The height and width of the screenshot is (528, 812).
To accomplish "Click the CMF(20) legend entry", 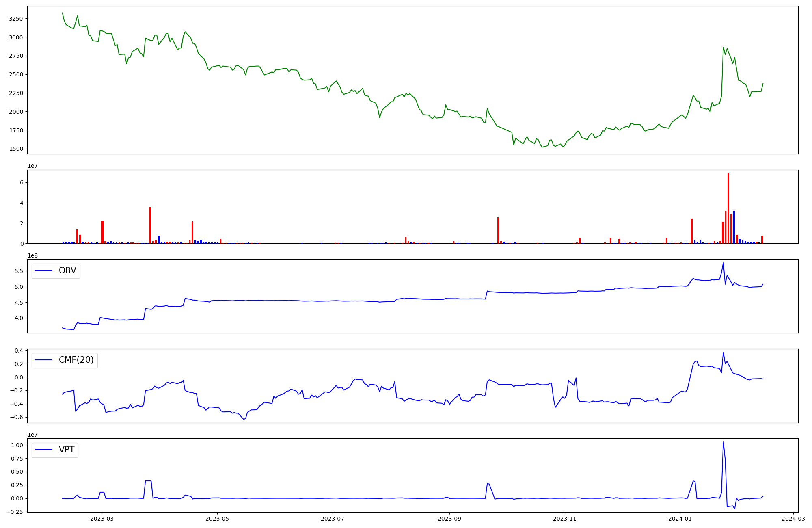I will [76, 360].
